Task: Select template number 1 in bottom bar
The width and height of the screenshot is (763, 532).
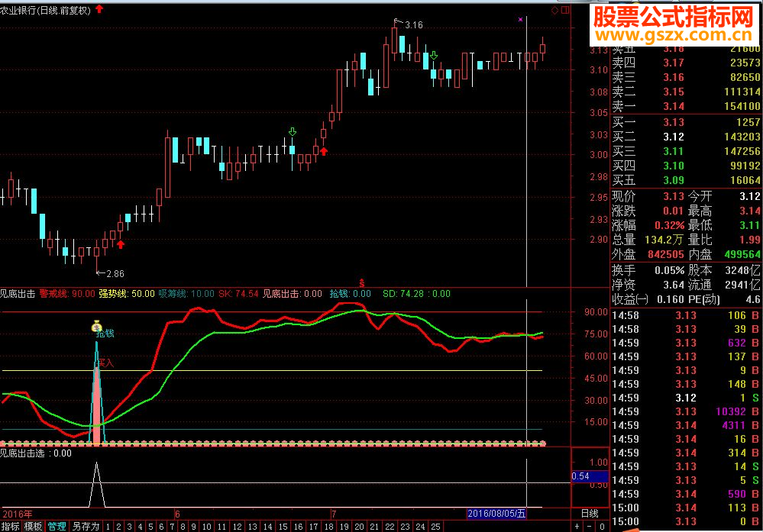Action: click(x=108, y=527)
